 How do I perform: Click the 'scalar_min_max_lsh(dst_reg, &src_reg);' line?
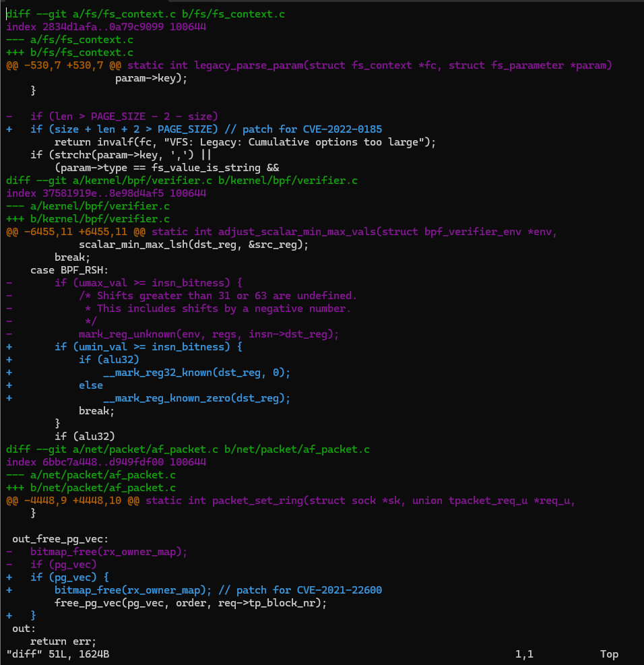pos(194,245)
